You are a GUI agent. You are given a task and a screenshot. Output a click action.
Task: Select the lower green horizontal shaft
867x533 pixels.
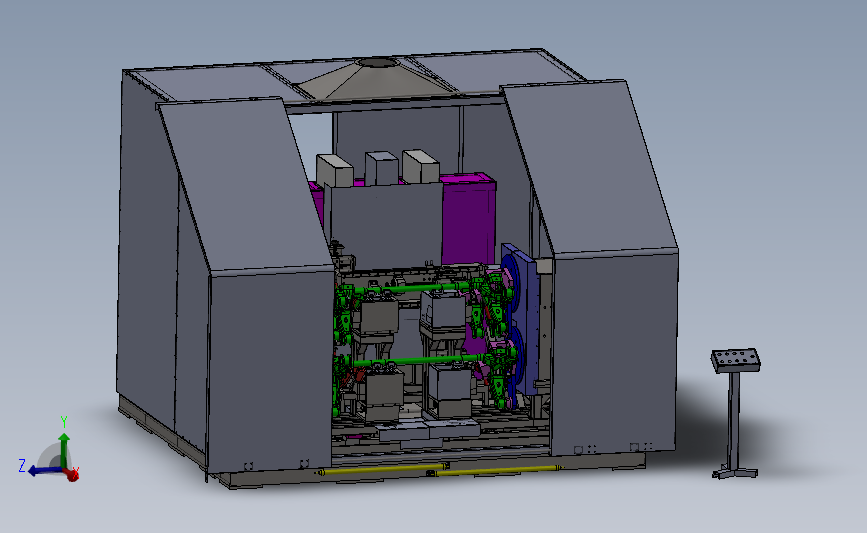[419, 360]
